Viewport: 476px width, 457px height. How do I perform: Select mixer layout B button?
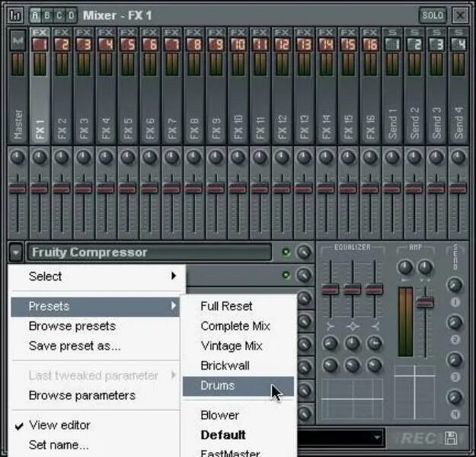tap(47, 15)
